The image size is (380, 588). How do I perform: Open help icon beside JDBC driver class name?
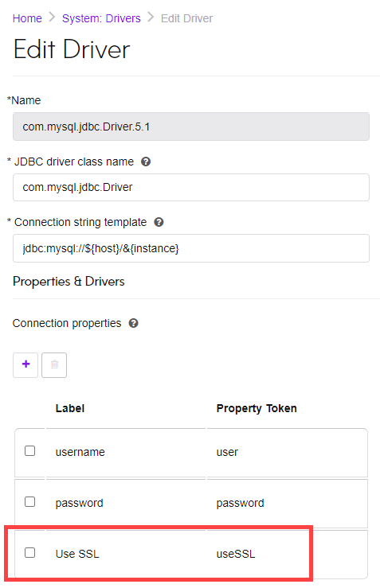[x=146, y=162]
